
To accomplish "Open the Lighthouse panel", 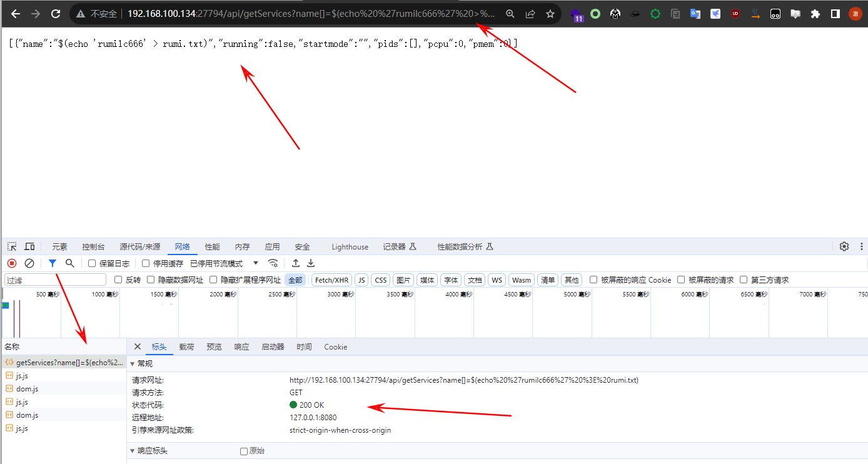I will click(350, 246).
